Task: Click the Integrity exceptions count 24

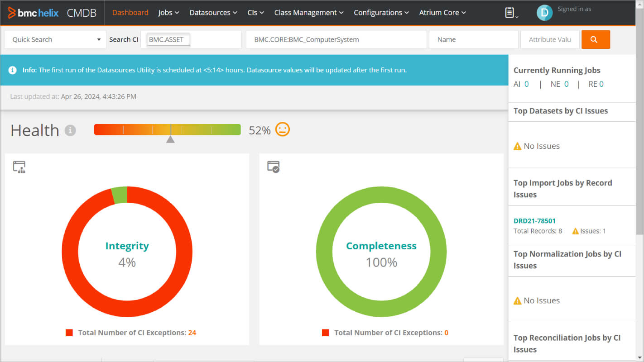Action: tap(192, 333)
